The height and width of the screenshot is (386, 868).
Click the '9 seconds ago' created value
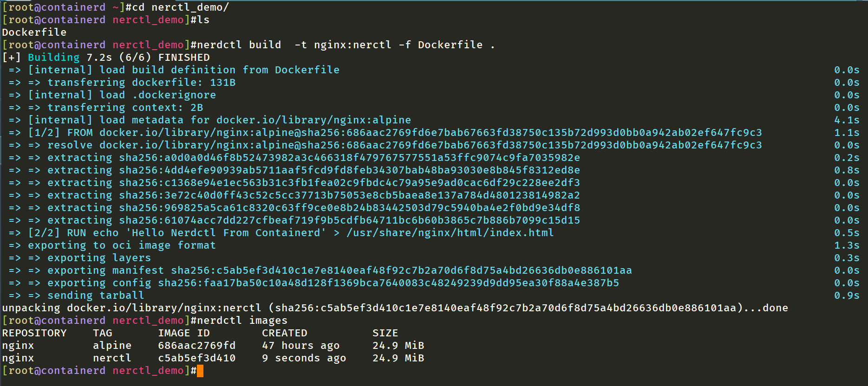[x=304, y=358]
